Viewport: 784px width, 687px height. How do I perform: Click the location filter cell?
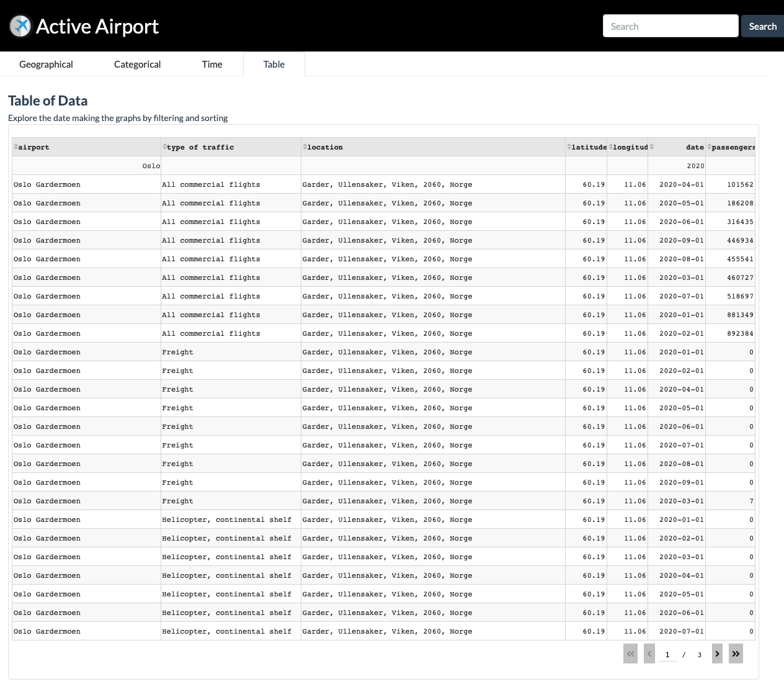pos(433,166)
